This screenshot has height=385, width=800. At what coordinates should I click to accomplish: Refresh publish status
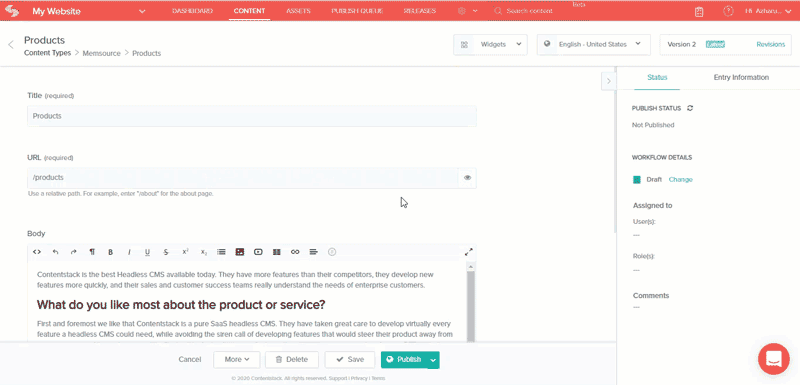(690, 108)
